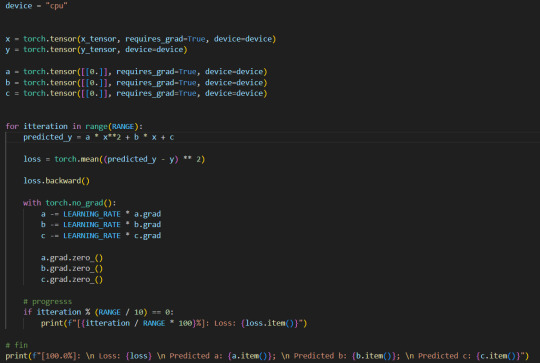Click 'LEARNING_RATE' on the c update line
Image resolution: width=540 pixels, height=363 pixels.
[x=92, y=236]
